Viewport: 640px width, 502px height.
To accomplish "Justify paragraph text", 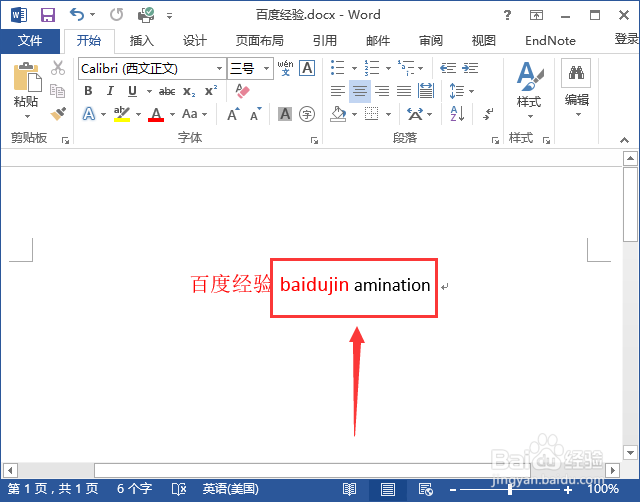I will coord(404,91).
